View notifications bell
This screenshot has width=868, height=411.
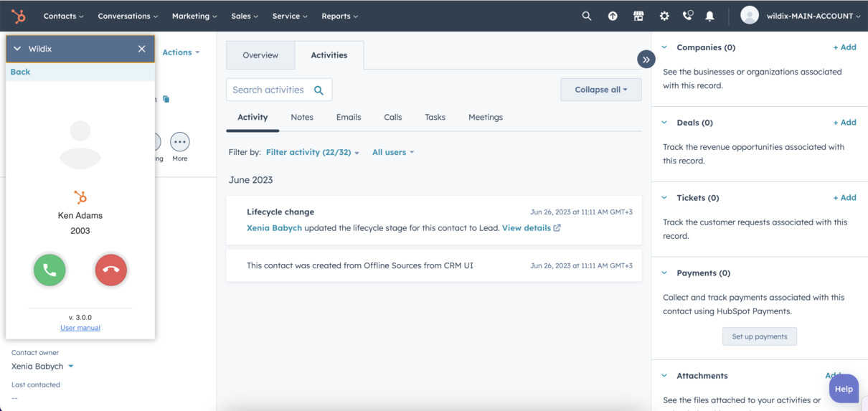(x=709, y=16)
